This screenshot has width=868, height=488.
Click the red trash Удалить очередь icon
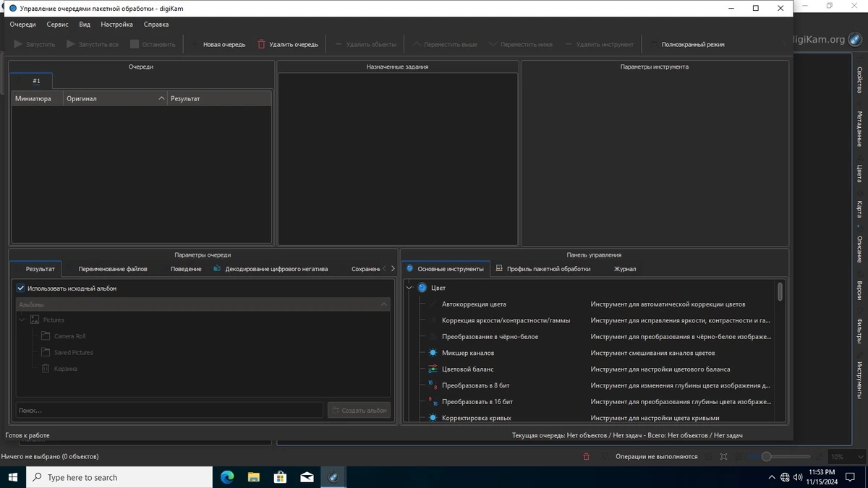click(262, 44)
